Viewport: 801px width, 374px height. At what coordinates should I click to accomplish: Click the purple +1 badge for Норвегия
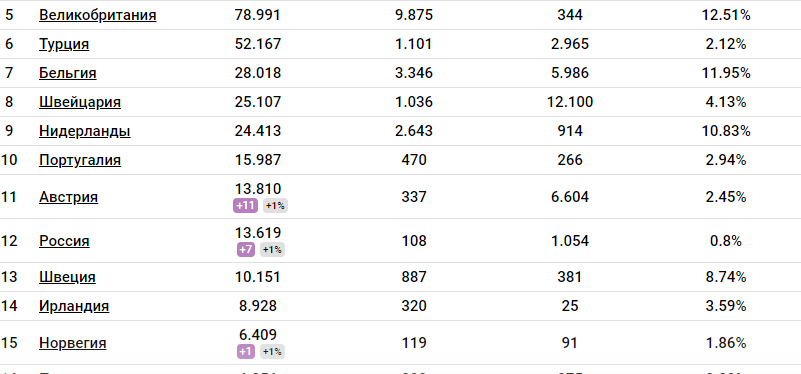tap(246, 352)
